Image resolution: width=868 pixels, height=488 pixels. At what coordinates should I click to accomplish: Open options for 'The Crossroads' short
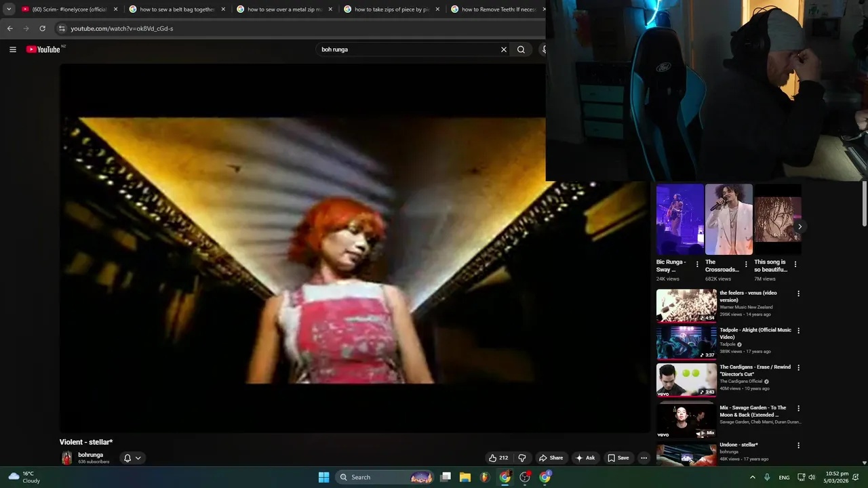click(746, 264)
